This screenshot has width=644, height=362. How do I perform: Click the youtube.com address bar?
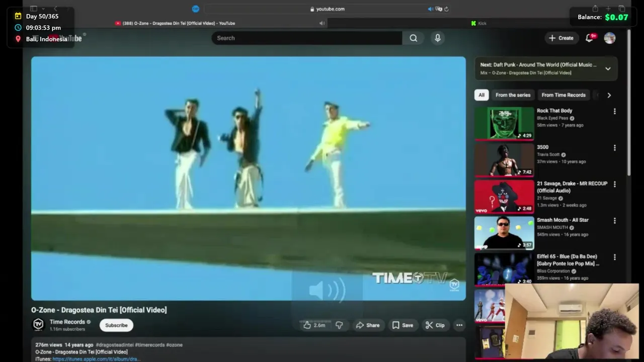(x=327, y=9)
